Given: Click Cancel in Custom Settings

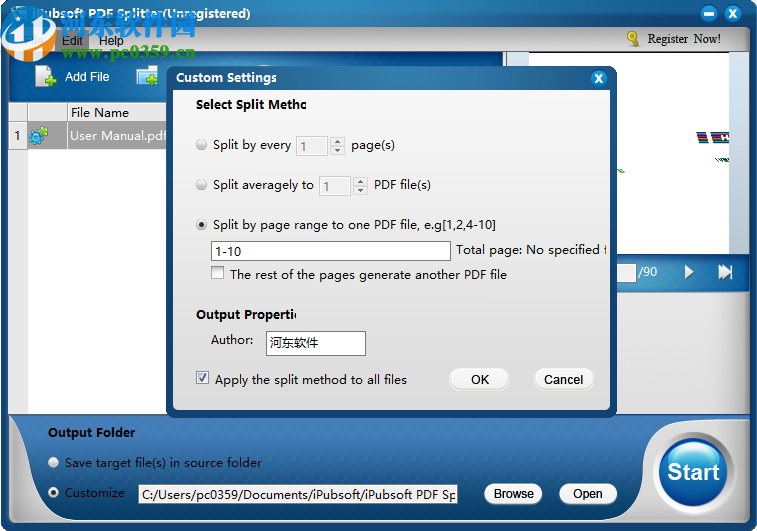Looking at the screenshot, I should point(563,379).
